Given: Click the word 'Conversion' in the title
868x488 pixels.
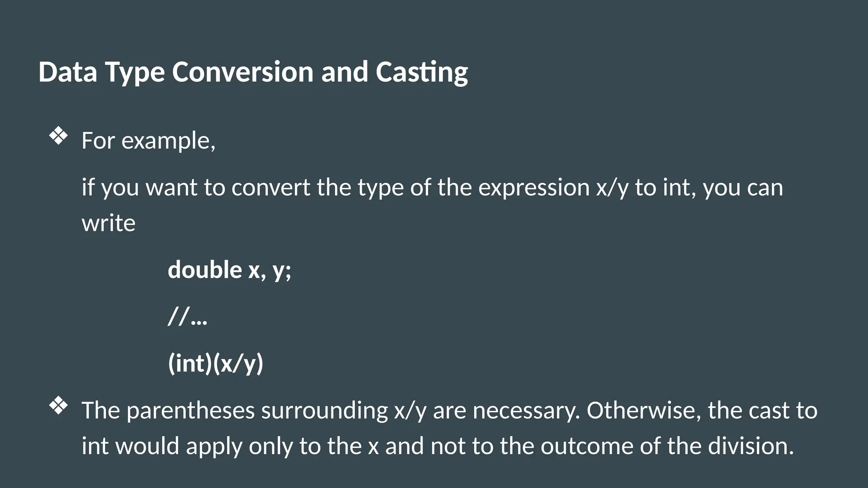Looking at the screenshot, I should tap(243, 72).
